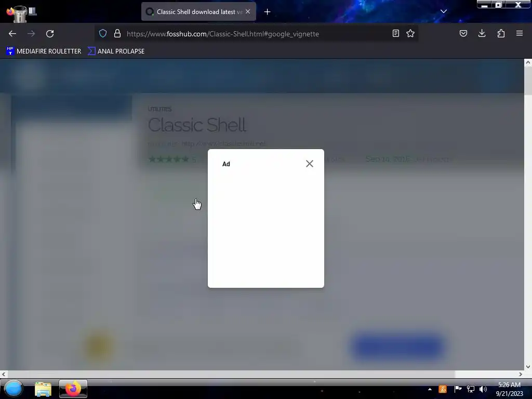The width and height of the screenshot is (532, 399).
Task: Show hidden system tray icons
Action: [430, 389]
